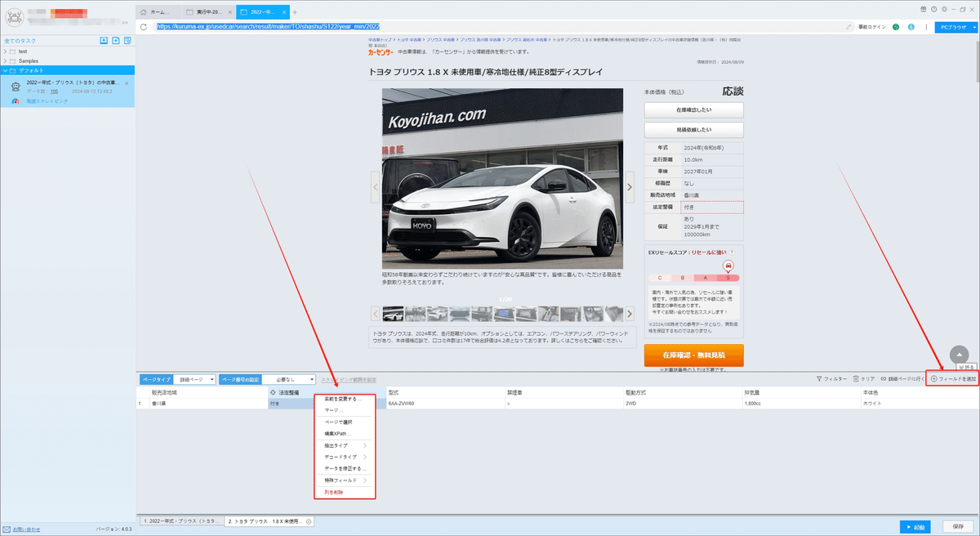Click the ホワイト table cell
The height and width of the screenshot is (536, 980).
click(x=919, y=404)
